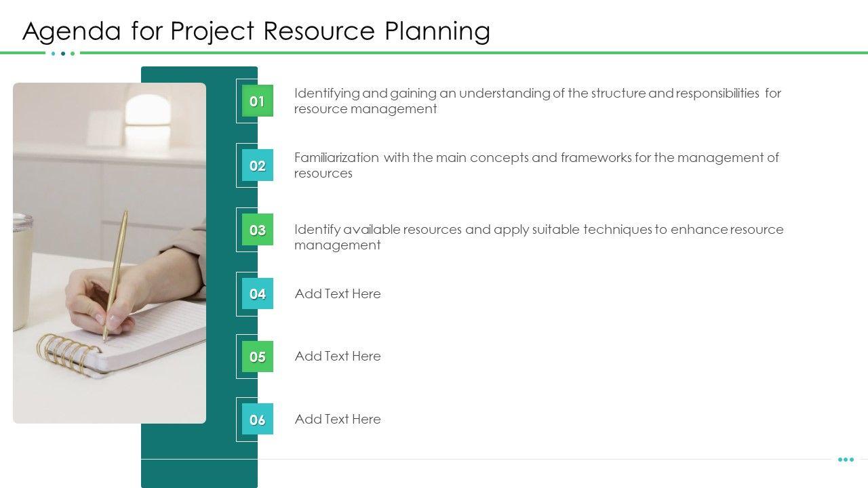Select the text about structure and responsibilities

tap(538, 100)
